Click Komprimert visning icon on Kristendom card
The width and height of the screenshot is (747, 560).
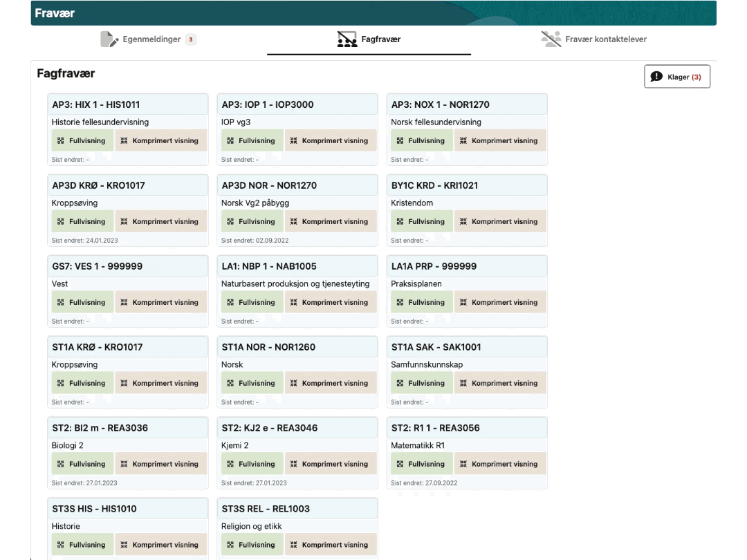pyautogui.click(x=463, y=222)
